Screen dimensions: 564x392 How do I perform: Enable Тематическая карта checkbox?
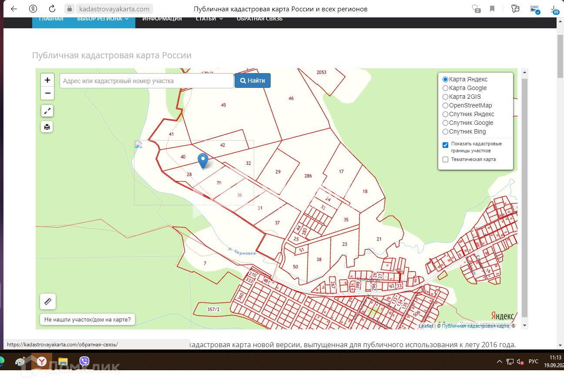(x=445, y=160)
